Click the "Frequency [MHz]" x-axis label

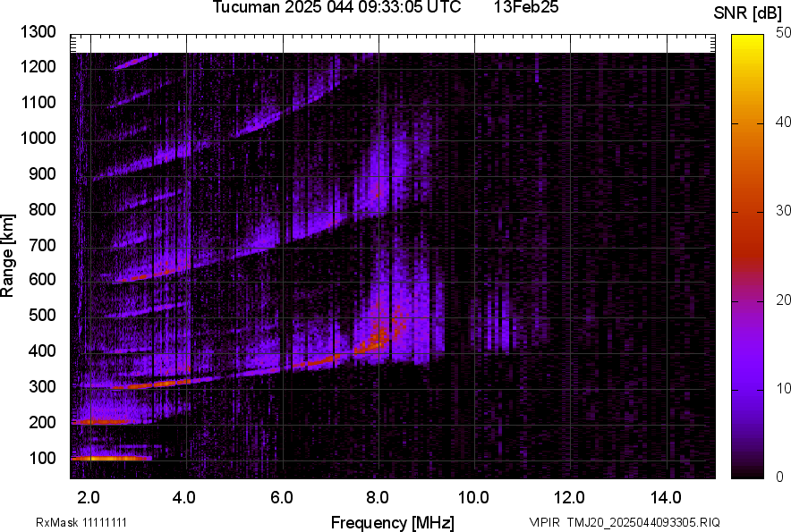click(x=392, y=522)
